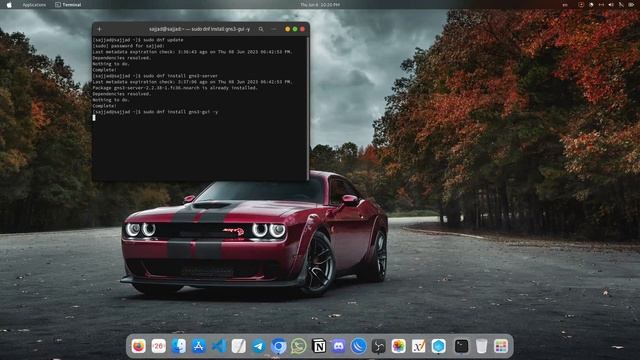Screen dimensions: 640x360
Task: Minimize the Terminal with yellow button
Action: click(x=287, y=29)
